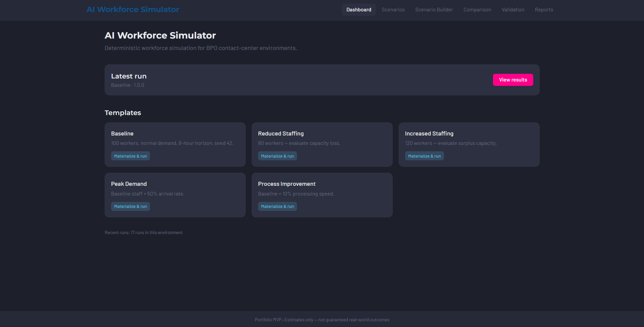The image size is (644, 327).
Task: Click the main AI Workforce Simulator page heading
Action: click(x=160, y=35)
